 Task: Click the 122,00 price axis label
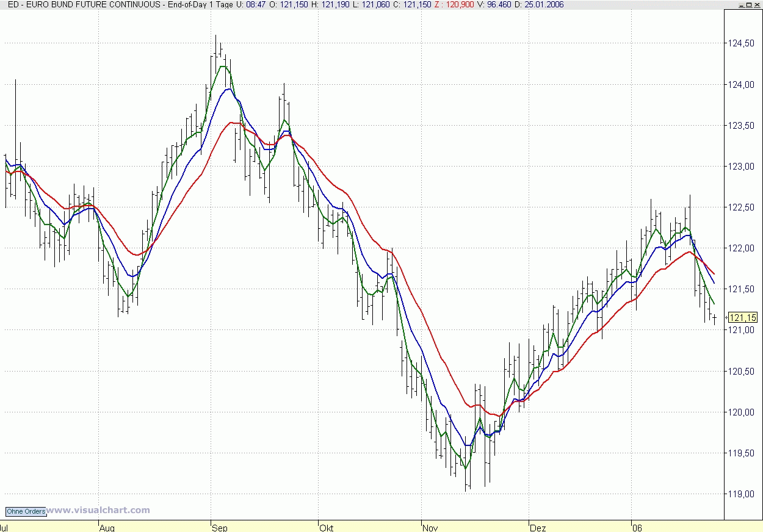point(741,248)
